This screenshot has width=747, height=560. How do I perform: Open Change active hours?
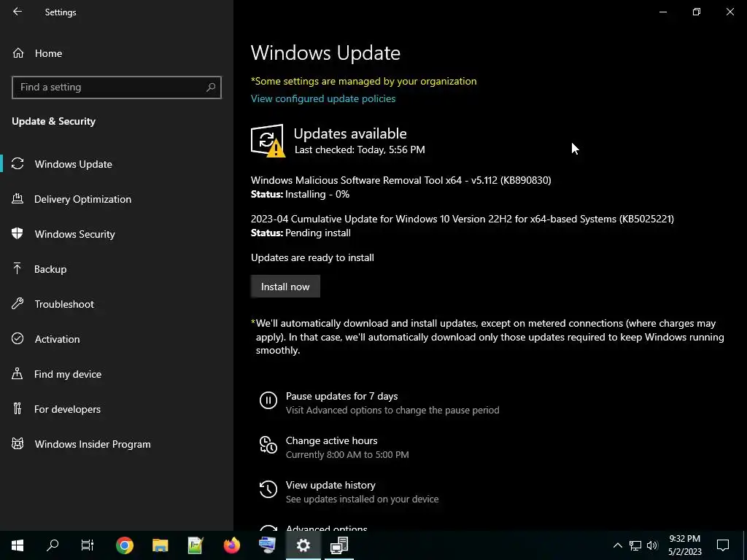332,440
